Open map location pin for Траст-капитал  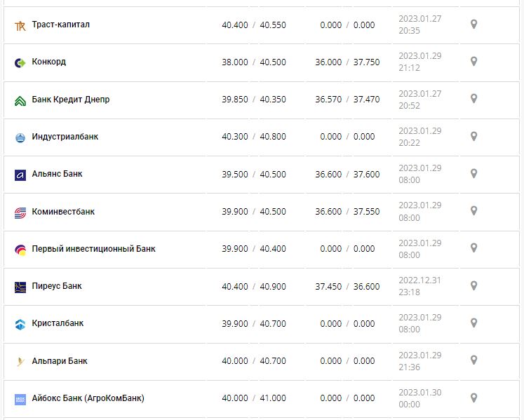click(473, 25)
